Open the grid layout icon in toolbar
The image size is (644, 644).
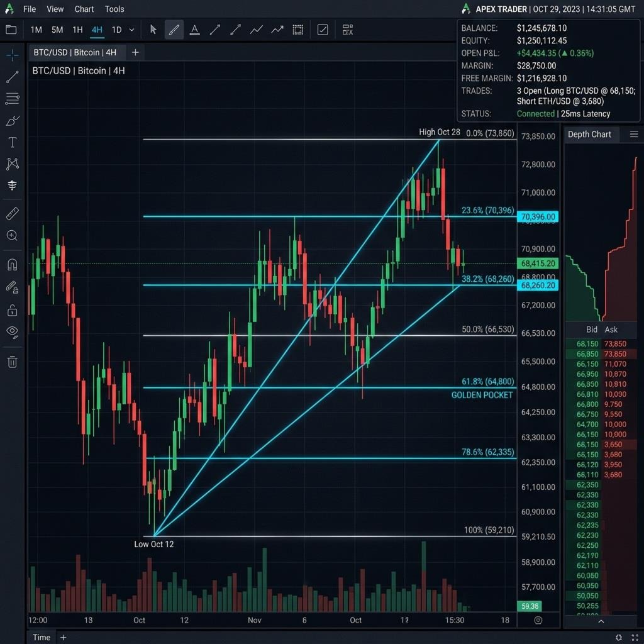(x=348, y=30)
